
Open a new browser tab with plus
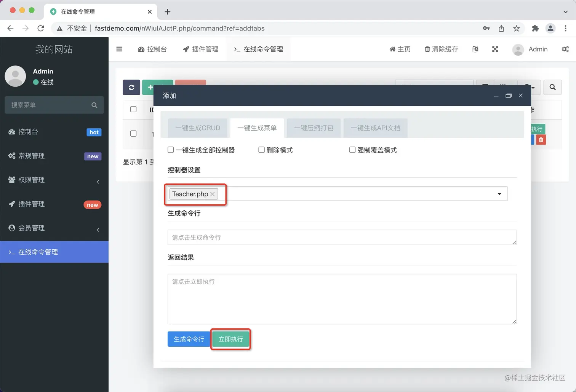[167, 12]
